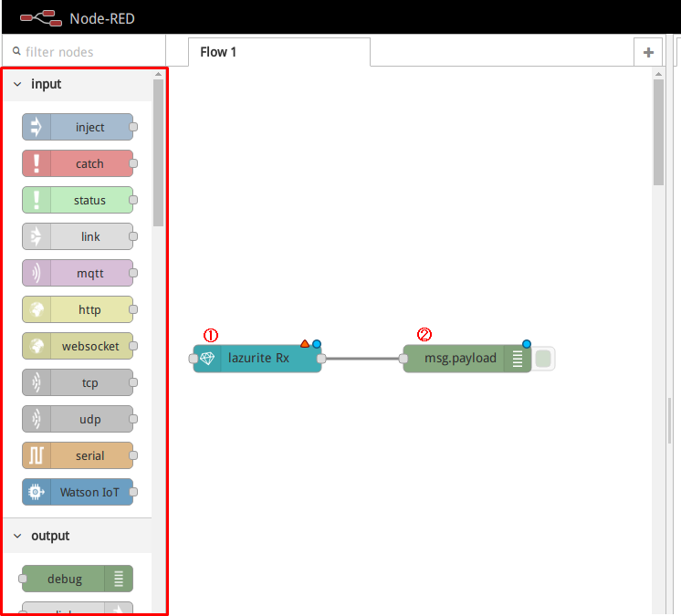Select the mqtt input node

(x=78, y=273)
